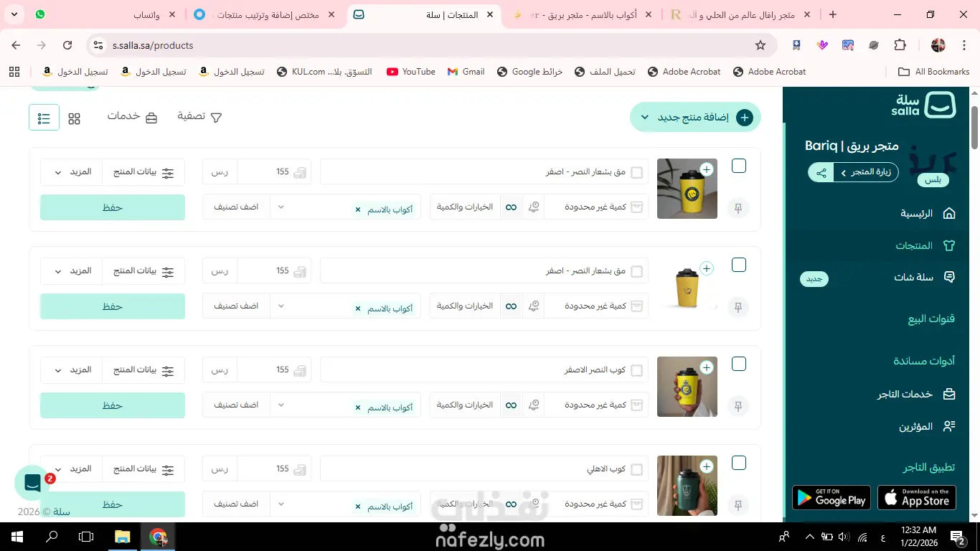The image size is (980, 551).
Task: Click the image downloader extension icon
Action: coord(848,45)
